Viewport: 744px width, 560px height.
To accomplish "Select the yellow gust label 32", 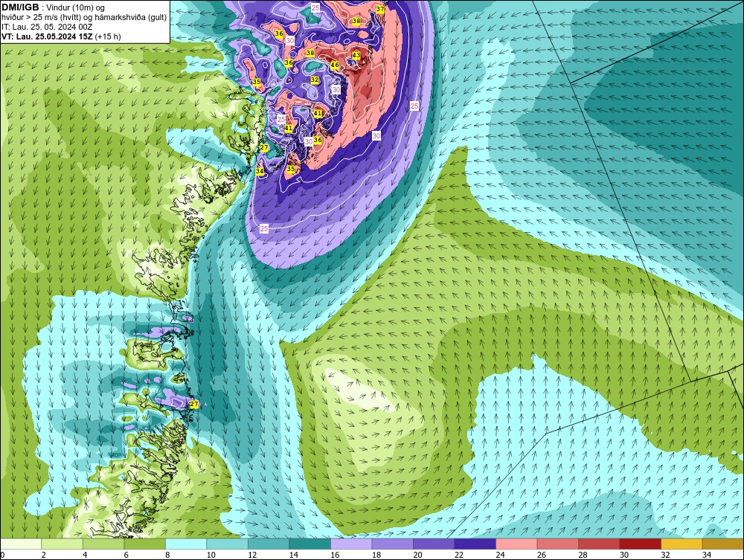I will tap(315, 80).
